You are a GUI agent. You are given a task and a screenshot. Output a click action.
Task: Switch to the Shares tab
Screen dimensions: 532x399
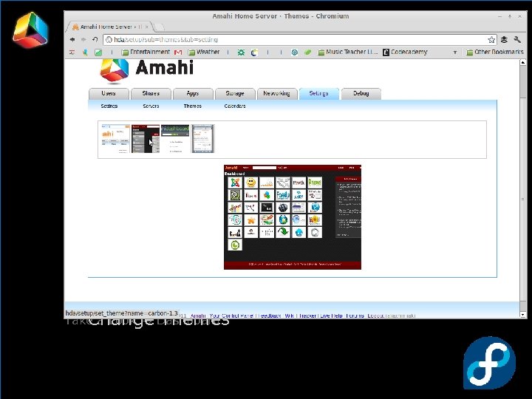click(x=151, y=93)
